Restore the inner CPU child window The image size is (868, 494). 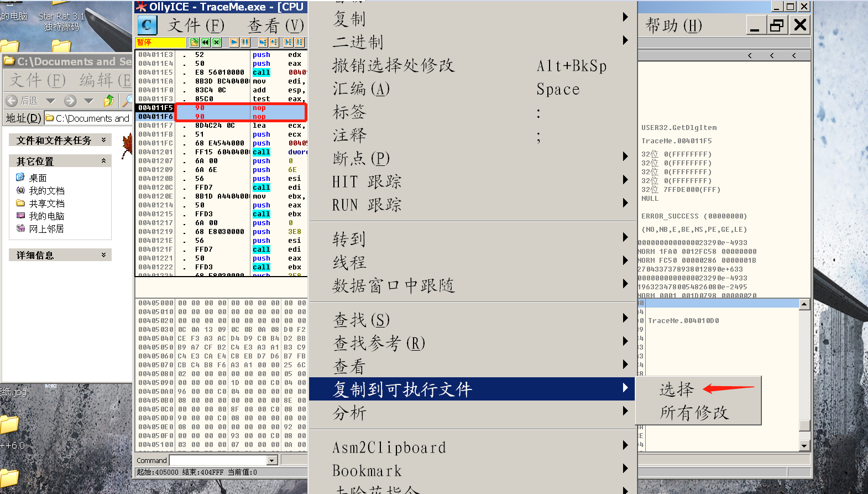click(x=777, y=25)
